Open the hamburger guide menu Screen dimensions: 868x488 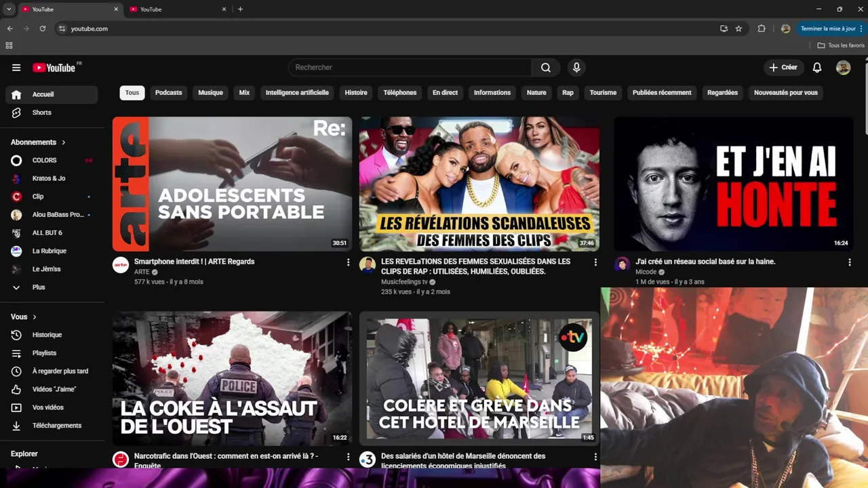pyautogui.click(x=16, y=68)
